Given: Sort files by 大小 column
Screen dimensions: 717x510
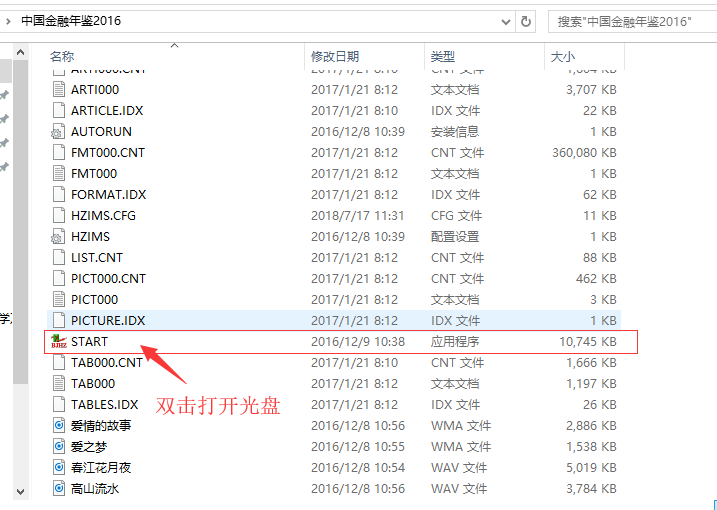Looking at the screenshot, I should click(563, 57).
